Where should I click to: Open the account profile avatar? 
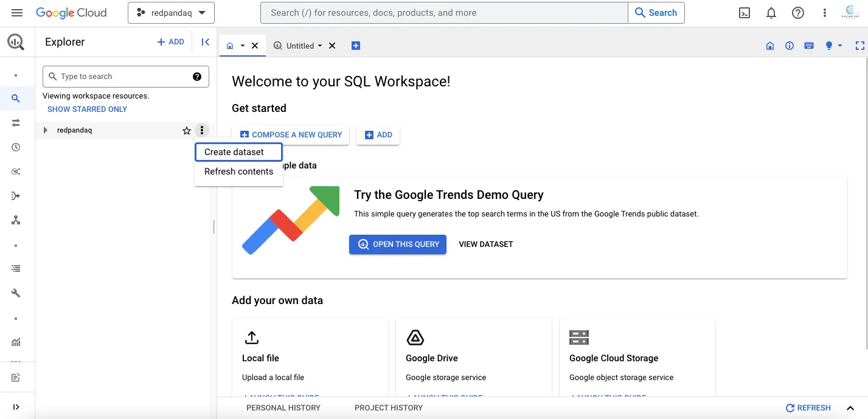(x=850, y=13)
